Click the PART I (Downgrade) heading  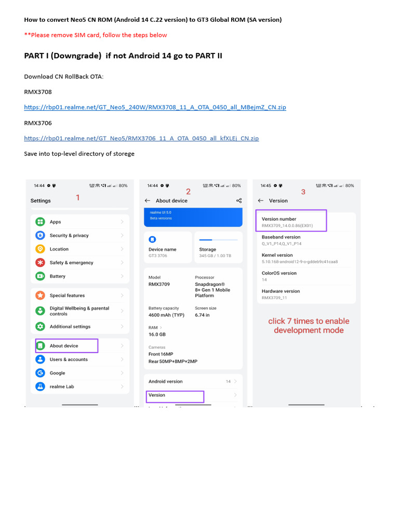click(123, 56)
